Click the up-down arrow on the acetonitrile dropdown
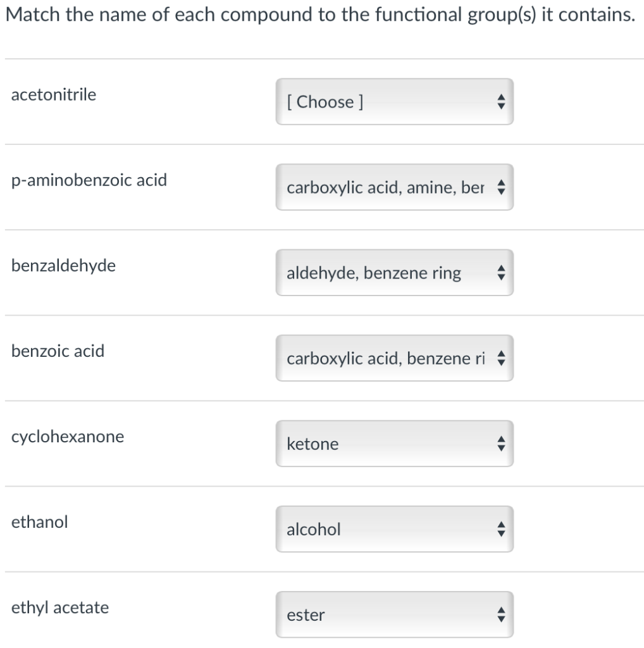 tap(500, 102)
